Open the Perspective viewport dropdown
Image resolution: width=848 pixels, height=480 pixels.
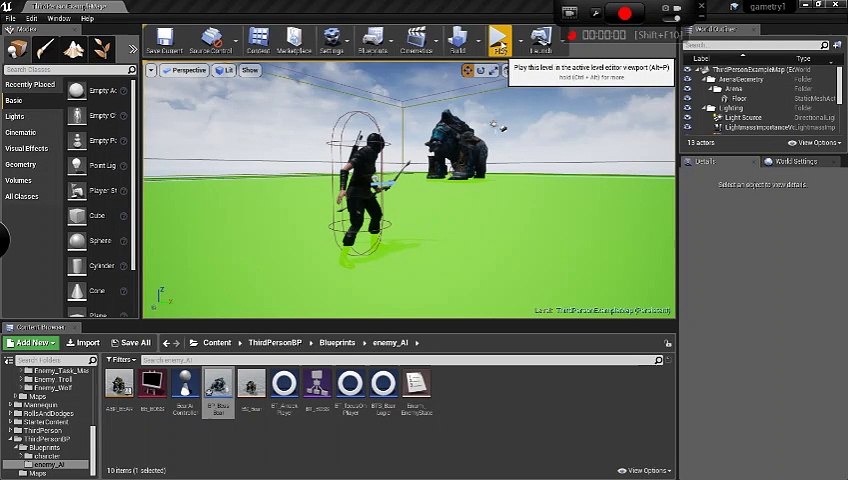(x=183, y=71)
